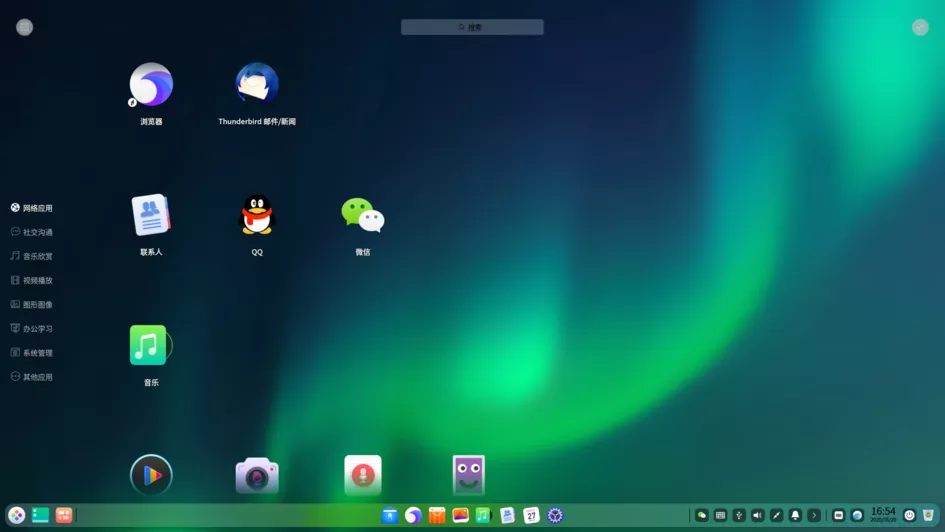The height and width of the screenshot is (532, 945).
Task: Open the calendar showing 27 in dock
Action: pyautogui.click(x=531, y=516)
